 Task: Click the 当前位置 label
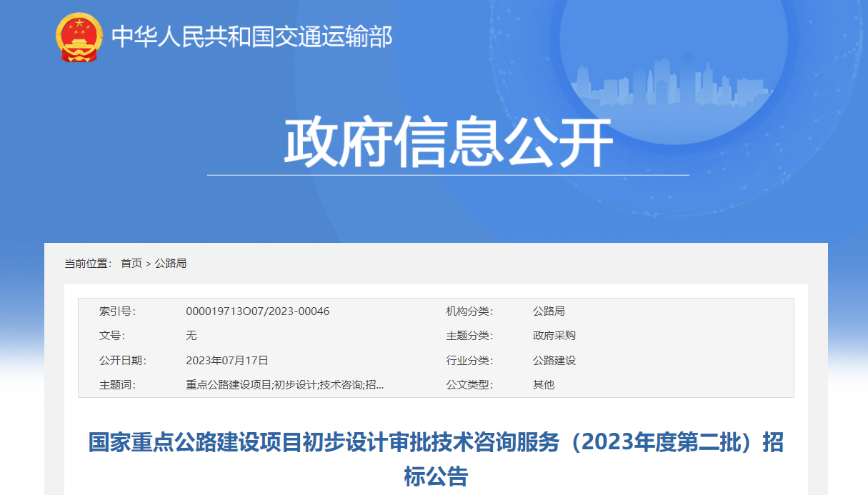pyautogui.click(x=88, y=264)
